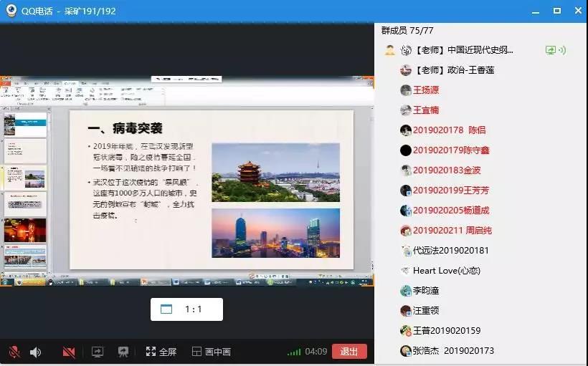
Task: Unmute the microphone in call toolbar
Action: point(14,352)
